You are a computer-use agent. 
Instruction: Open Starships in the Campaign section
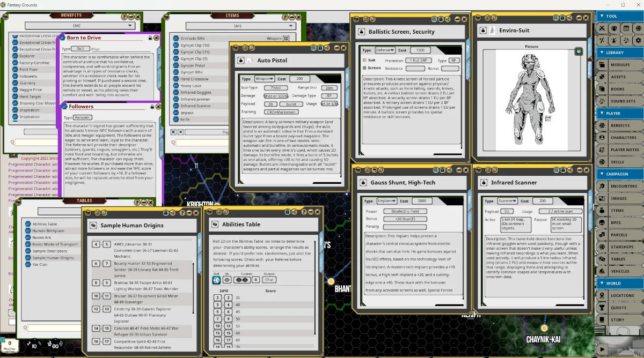[x=620, y=247]
